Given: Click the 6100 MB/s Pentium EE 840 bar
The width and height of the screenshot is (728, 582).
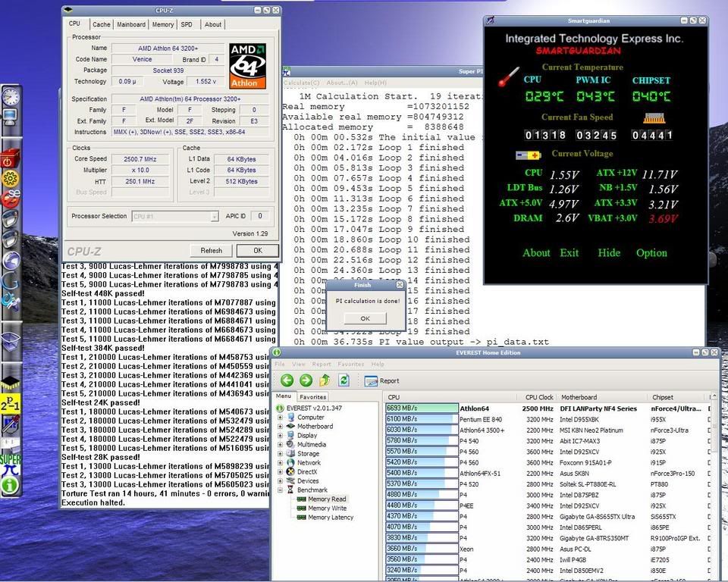Looking at the screenshot, I should pyautogui.click(x=422, y=419).
